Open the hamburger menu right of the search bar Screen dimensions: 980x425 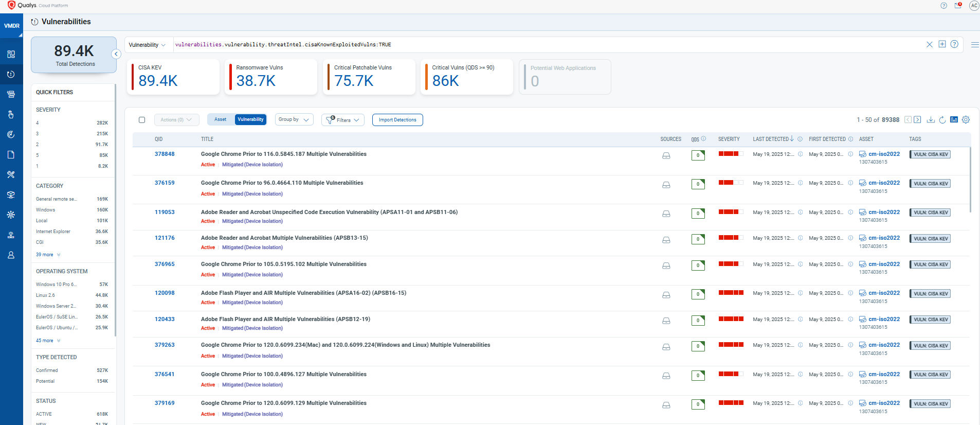[974, 45]
